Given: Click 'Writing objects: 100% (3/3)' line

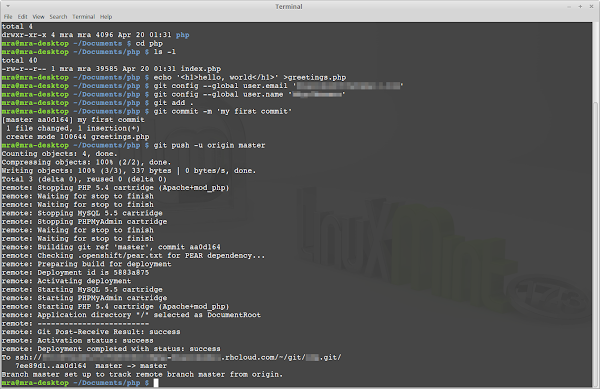Looking at the screenshot, I should click(129, 171).
